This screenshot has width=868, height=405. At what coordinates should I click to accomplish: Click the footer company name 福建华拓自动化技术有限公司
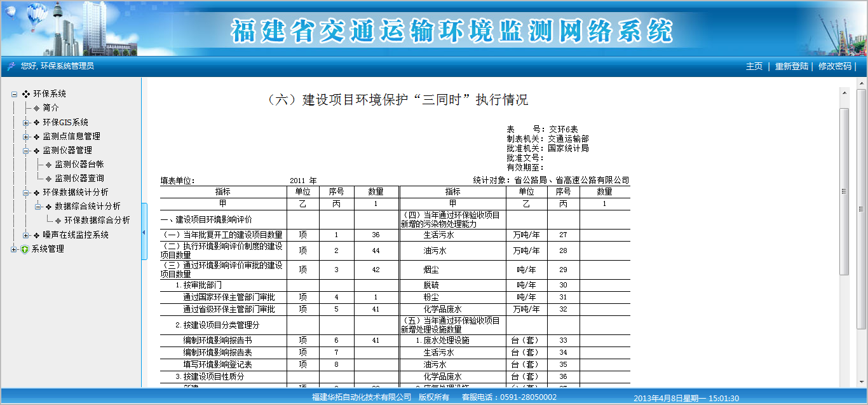tap(362, 397)
